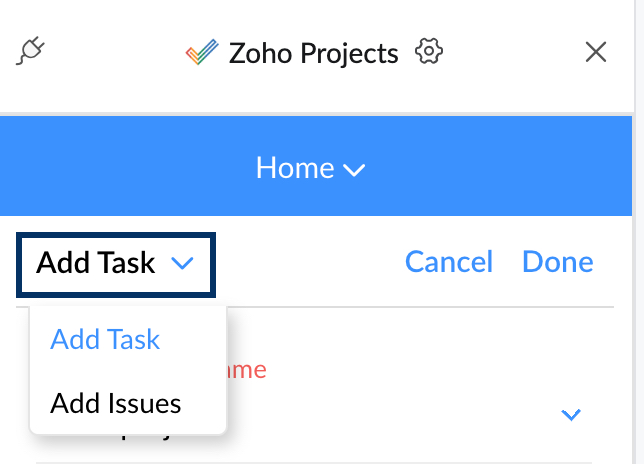The height and width of the screenshot is (464, 644).
Task: Click the Add Task label in the outlined box
Action: (x=95, y=263)
